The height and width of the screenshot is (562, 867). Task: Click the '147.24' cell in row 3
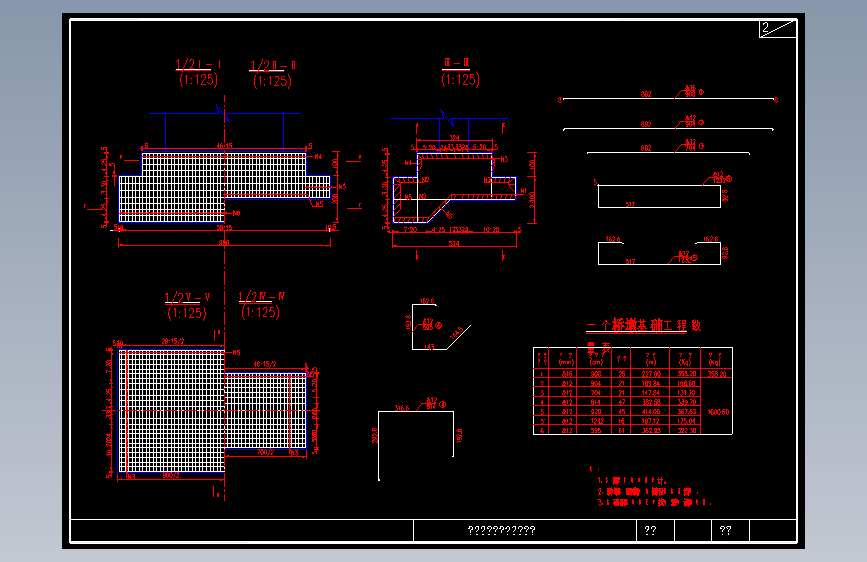pyautogui.click(x=651, y=393)
